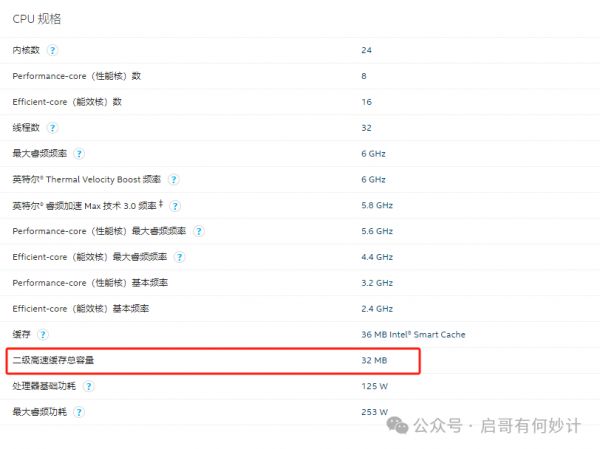Click the CPU 规格 section heading
Image resolution: width=600 pixels, height=449 pixels.
[39, 19]
